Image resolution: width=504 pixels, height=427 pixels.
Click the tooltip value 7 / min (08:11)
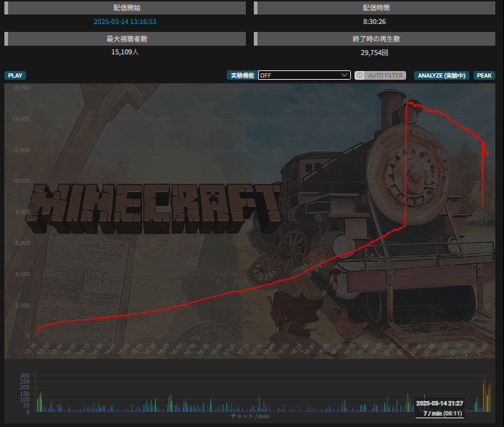point(442,413)
